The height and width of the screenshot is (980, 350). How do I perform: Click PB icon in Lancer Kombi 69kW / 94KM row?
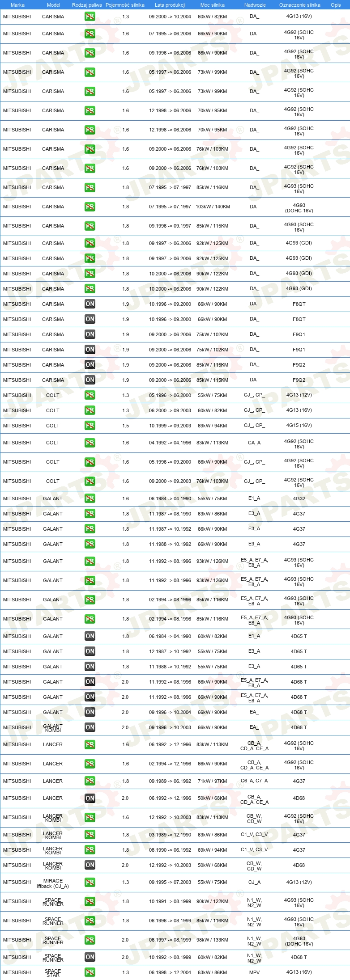[x=90, y=850]
